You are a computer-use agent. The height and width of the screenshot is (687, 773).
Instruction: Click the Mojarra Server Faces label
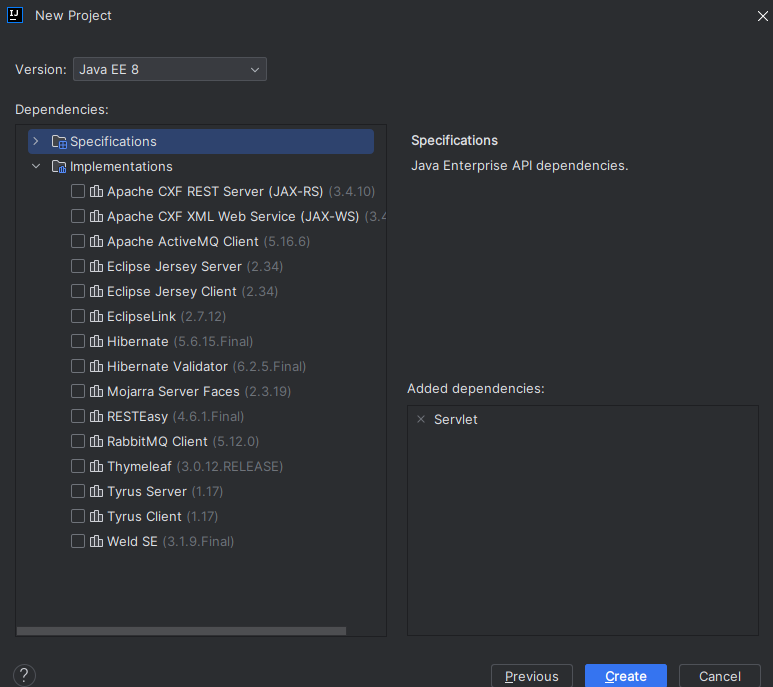pyautogui.click(x=173, y=391)
